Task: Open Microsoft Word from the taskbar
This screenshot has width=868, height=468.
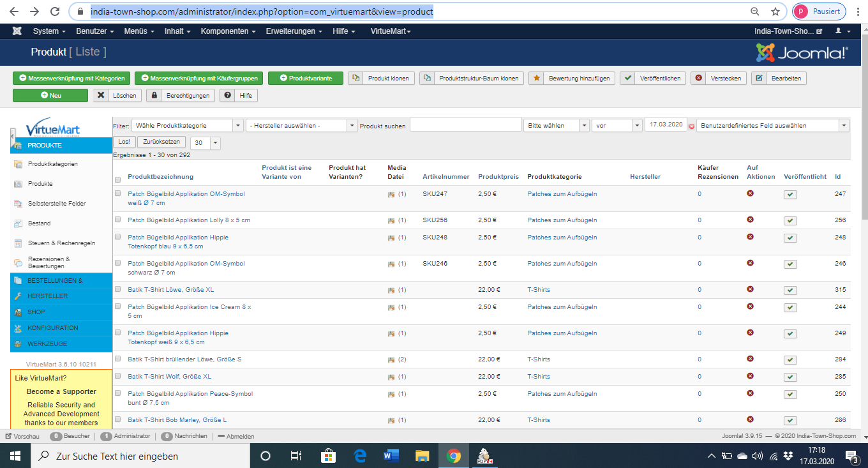Action: coord(391,456)
